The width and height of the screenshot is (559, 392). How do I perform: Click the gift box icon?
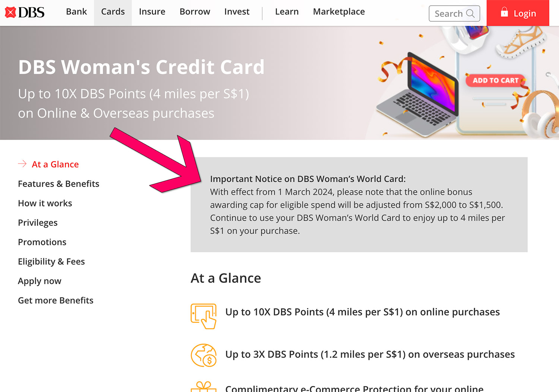(203, 387)
